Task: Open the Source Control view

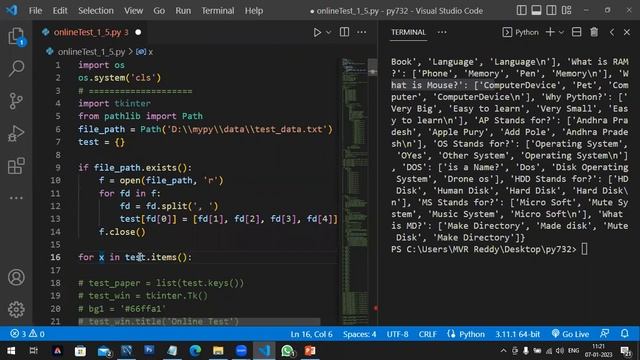Action: pyautogui.click(x=16, y=101)
